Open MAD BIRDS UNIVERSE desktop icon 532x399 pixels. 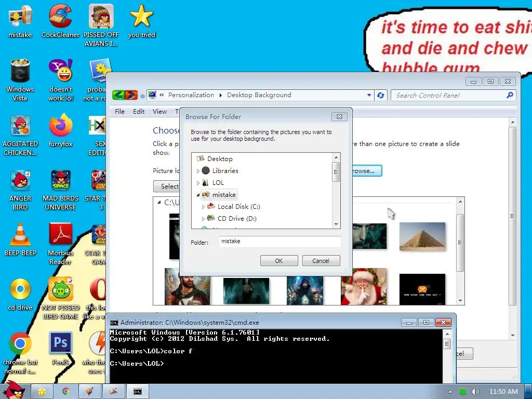(x=60, y=190)
